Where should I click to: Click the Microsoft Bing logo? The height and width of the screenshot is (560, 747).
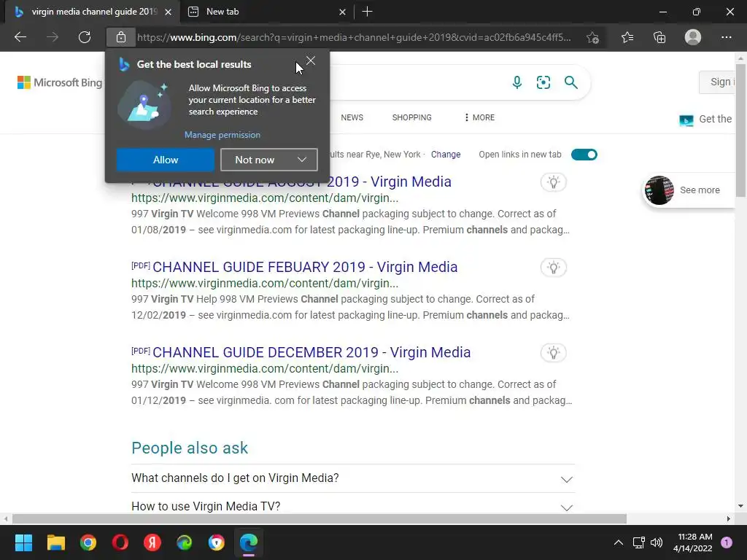click(60, 82)
